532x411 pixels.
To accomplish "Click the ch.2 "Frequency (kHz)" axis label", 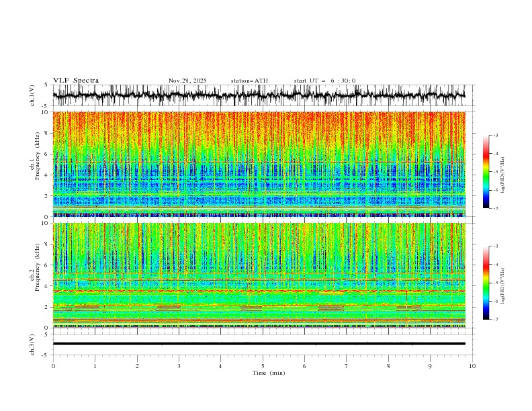I will (x=38, y=267).
